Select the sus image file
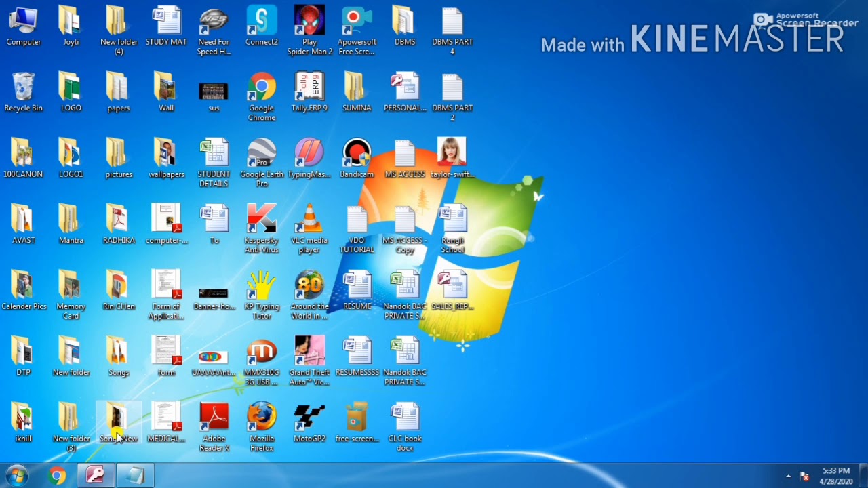The height and width of the screenshot is (488, 868). pyautogui.click(x=214, y=96)
